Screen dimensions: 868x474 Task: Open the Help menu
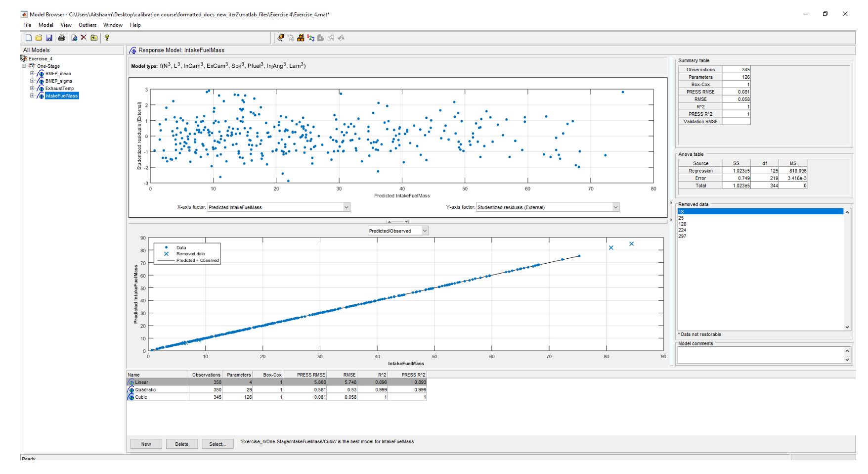[x=135, y=25]
